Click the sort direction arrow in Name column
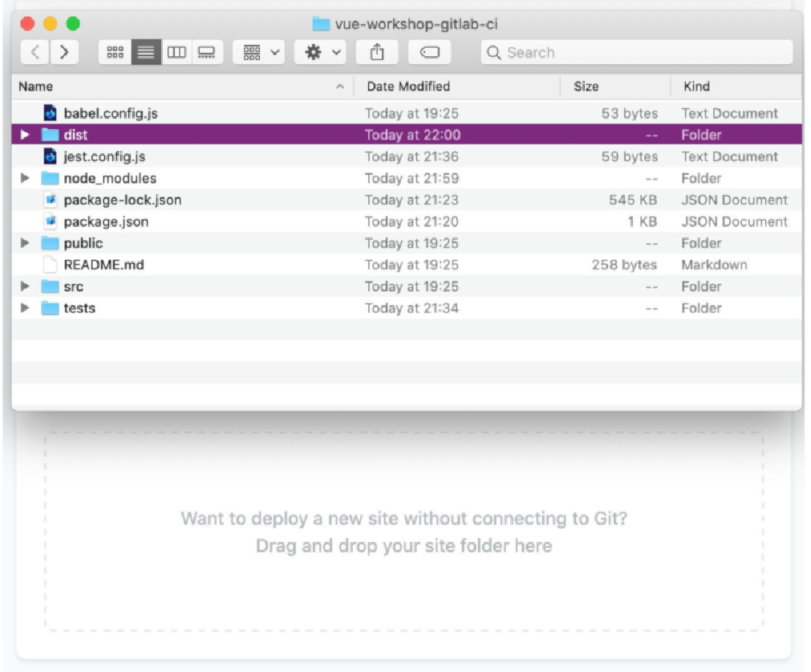 tap(340, 87)
